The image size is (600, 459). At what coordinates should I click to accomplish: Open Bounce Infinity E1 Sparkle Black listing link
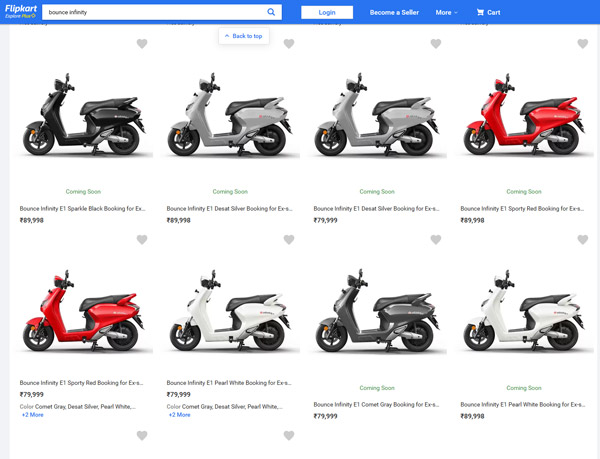83,209
